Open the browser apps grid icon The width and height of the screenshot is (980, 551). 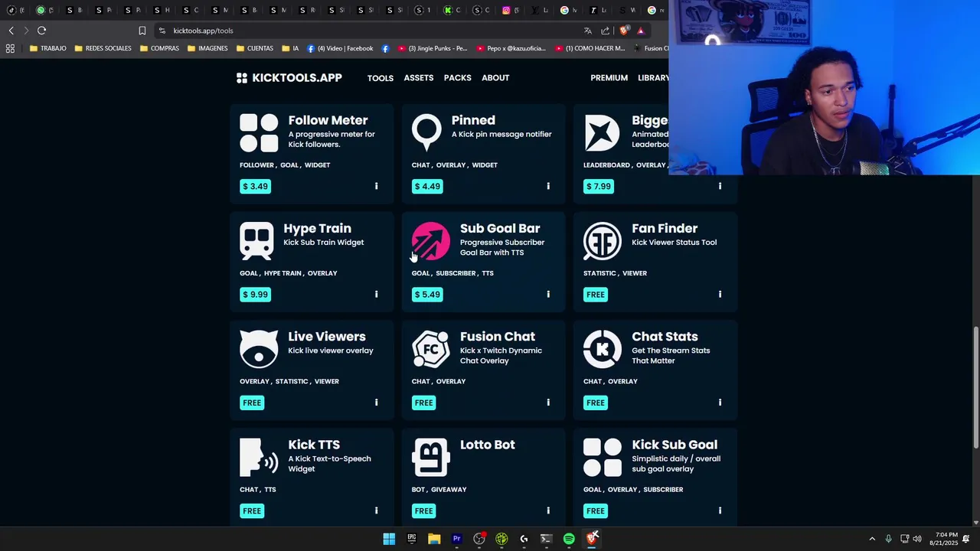(x=10, y=48)
